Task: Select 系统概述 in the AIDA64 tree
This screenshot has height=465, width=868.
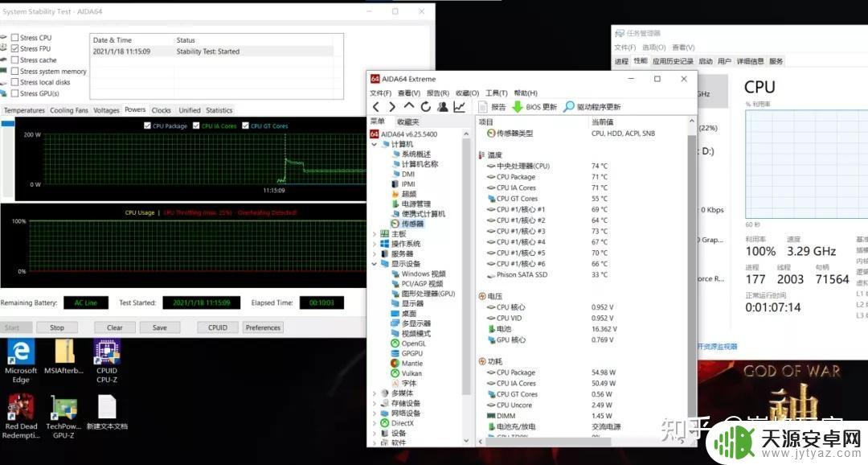Action: [x=411, y=154]
